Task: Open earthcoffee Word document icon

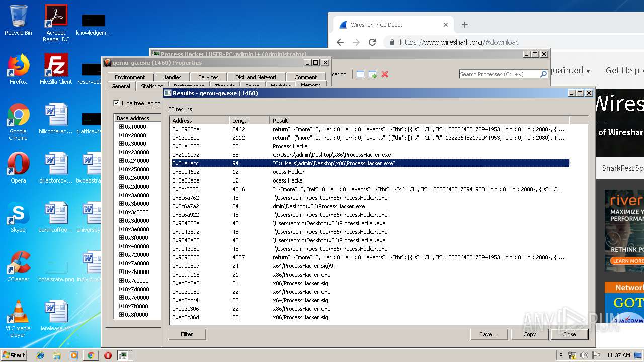Action: pyautogui.click(x=56, y=217)
